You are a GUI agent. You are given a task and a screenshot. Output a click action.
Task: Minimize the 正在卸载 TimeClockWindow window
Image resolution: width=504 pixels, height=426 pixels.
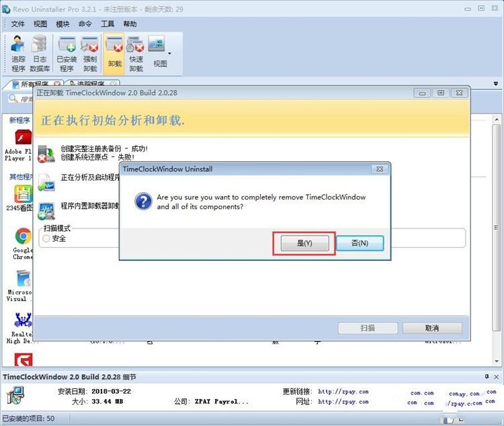click(423, 93)
